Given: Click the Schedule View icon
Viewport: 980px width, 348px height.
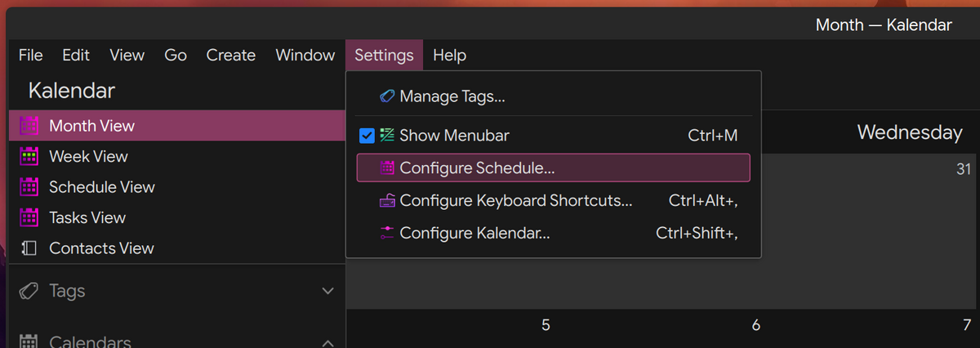Looking at the screenshot, I should [x=29, y=187].
